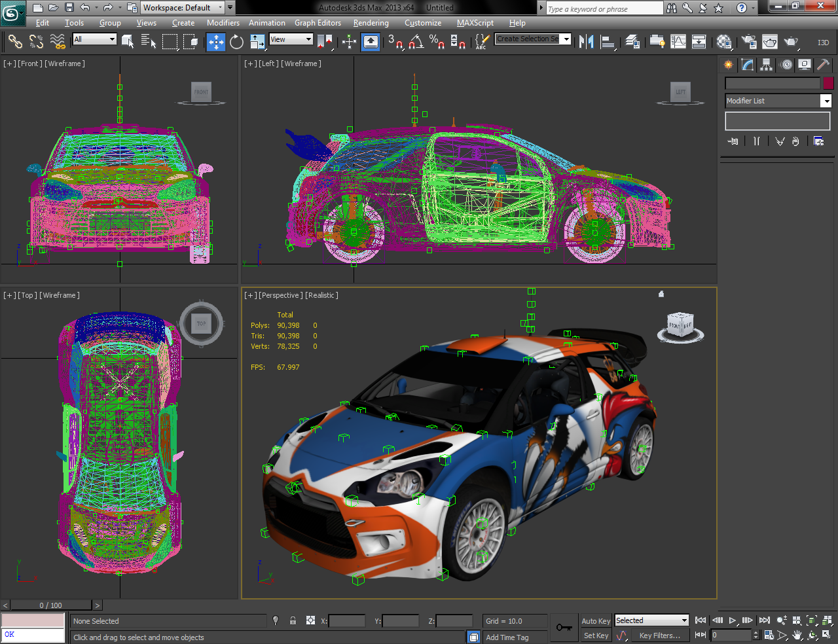Open the Workspace: Default dropdown
This screenshot has width=838, height=644.
click(x=183, y=8)
